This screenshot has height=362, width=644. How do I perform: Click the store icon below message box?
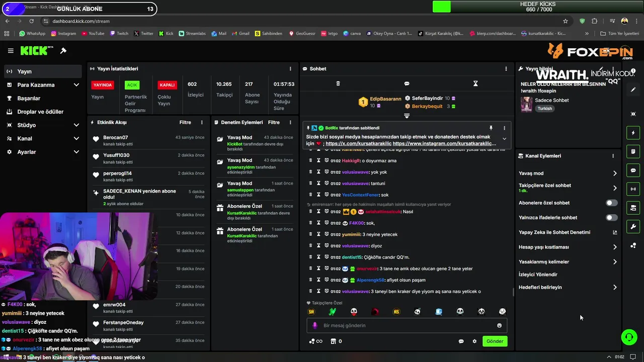tap(333, 341)
